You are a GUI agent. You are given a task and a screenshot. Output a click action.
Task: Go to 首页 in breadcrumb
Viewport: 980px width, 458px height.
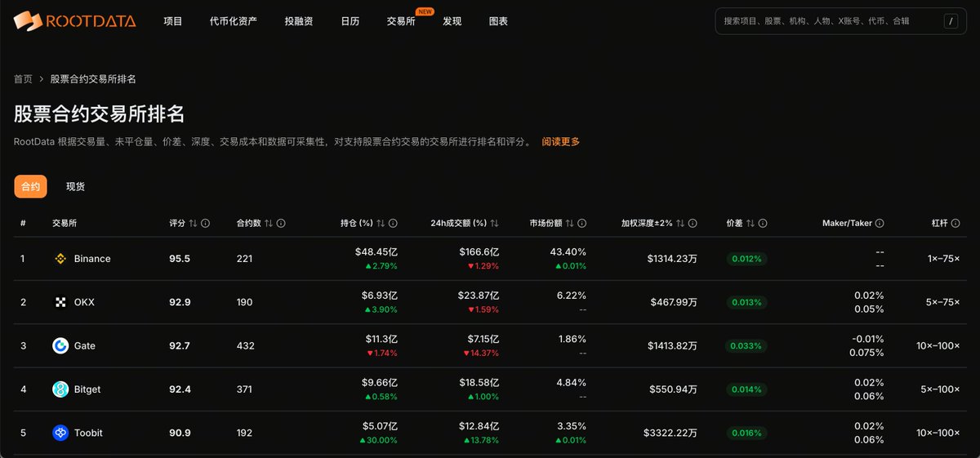tap(23, 79)
